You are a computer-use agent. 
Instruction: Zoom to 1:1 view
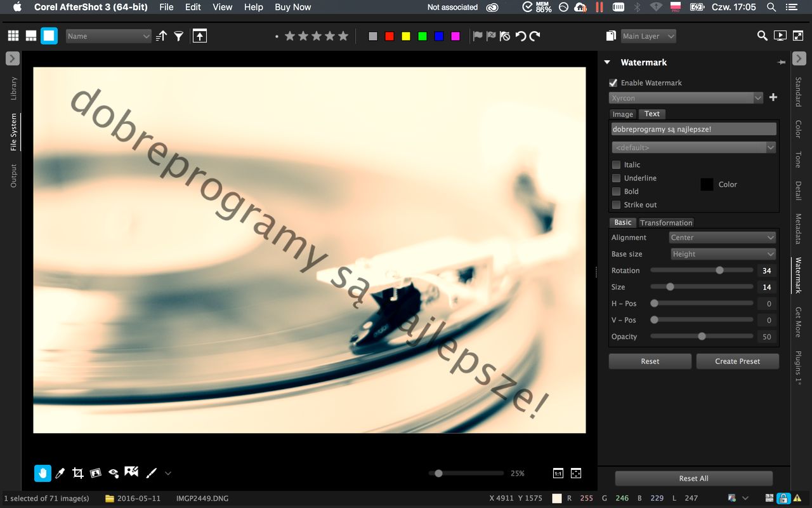558,473
